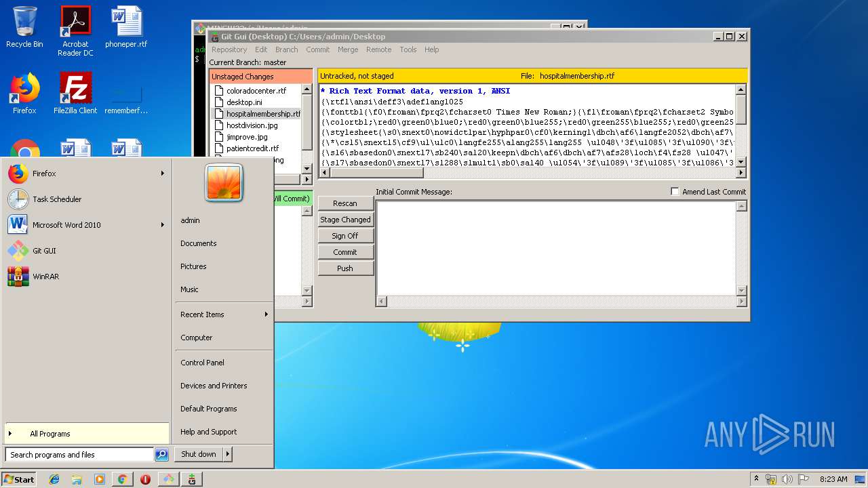Click the commit message text area
This screenshot has width=868, height=488.
pyautogui.click(x=555, y=248)
